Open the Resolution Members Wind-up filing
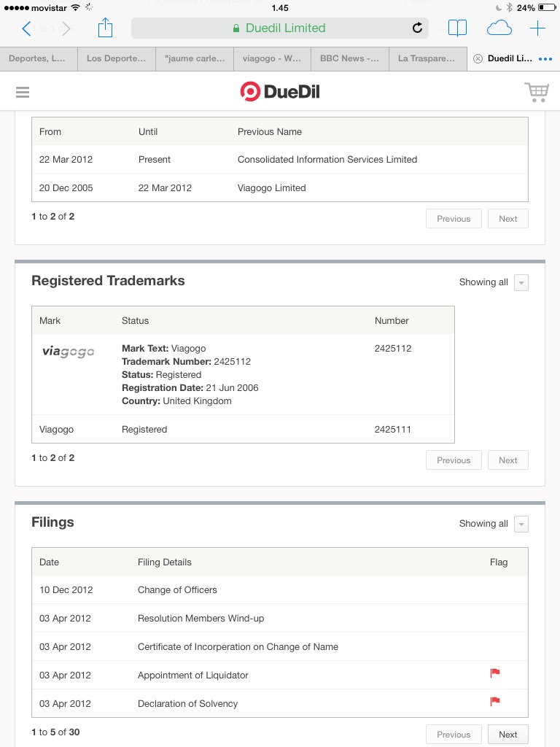This screenshot has width=560, height=747. point(201,619)
